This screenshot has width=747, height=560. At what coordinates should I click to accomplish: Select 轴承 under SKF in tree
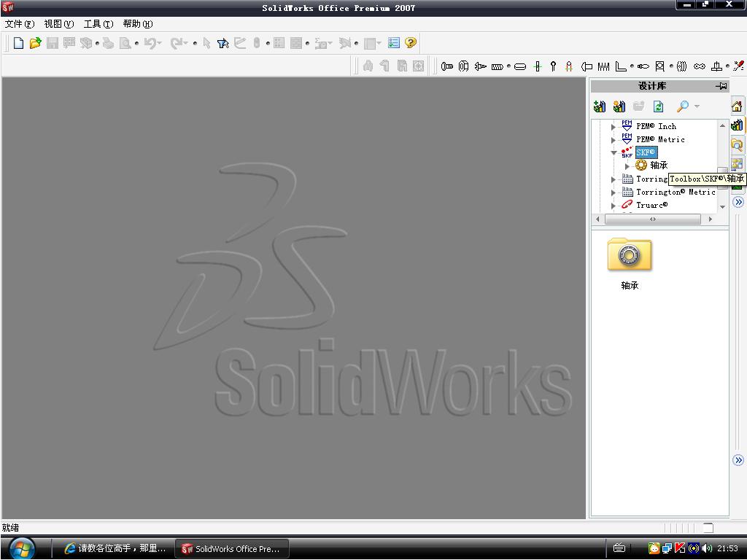[659, 166]
